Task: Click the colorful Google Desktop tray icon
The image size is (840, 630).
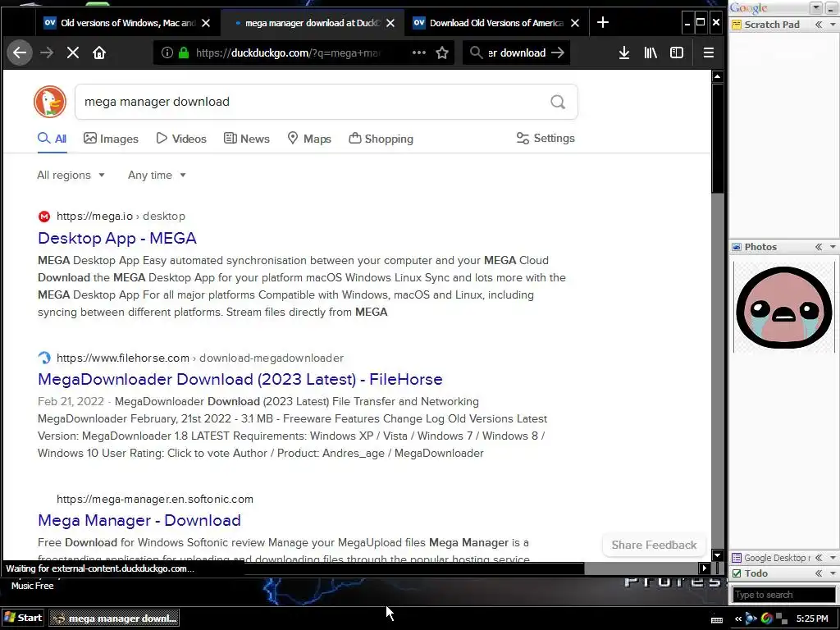Action: [x=767, y=619]
